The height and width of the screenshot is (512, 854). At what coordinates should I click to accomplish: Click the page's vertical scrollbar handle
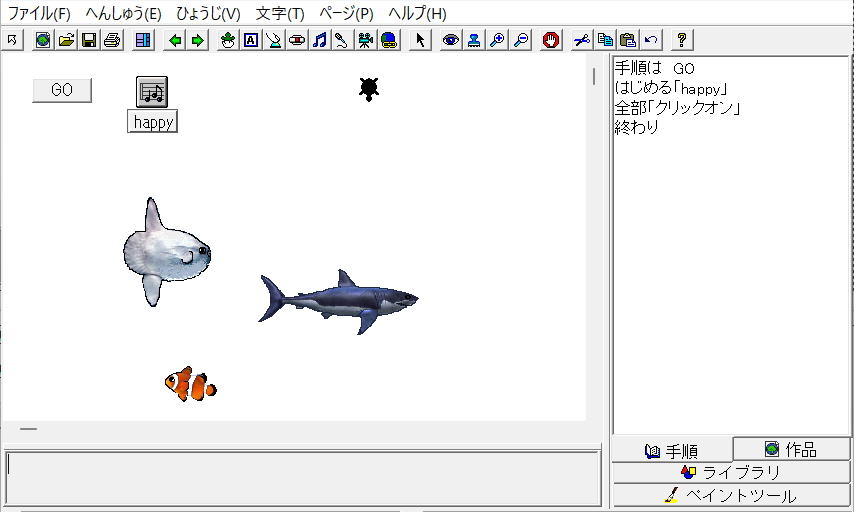(x=594, y=76)
